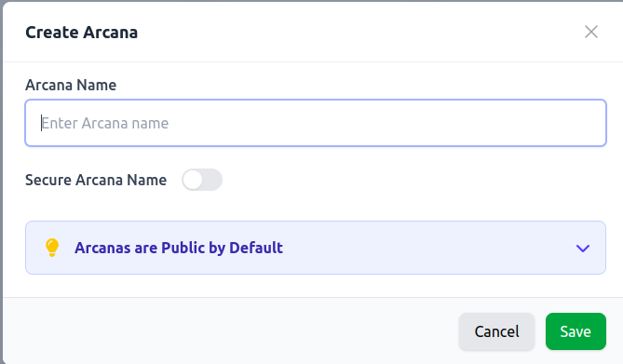
Task: Expand the Arcanas are Public by Default banner
Action: pyautogui.click(x=316, y=248)
